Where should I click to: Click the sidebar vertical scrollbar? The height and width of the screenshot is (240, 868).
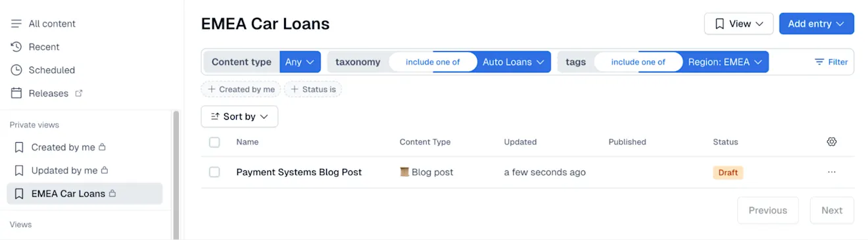click(176, 174)
